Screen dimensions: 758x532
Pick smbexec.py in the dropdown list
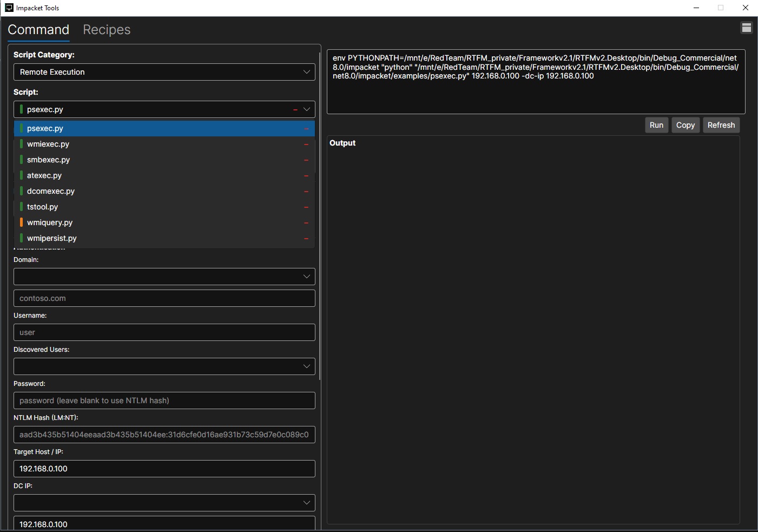[164, 160]
